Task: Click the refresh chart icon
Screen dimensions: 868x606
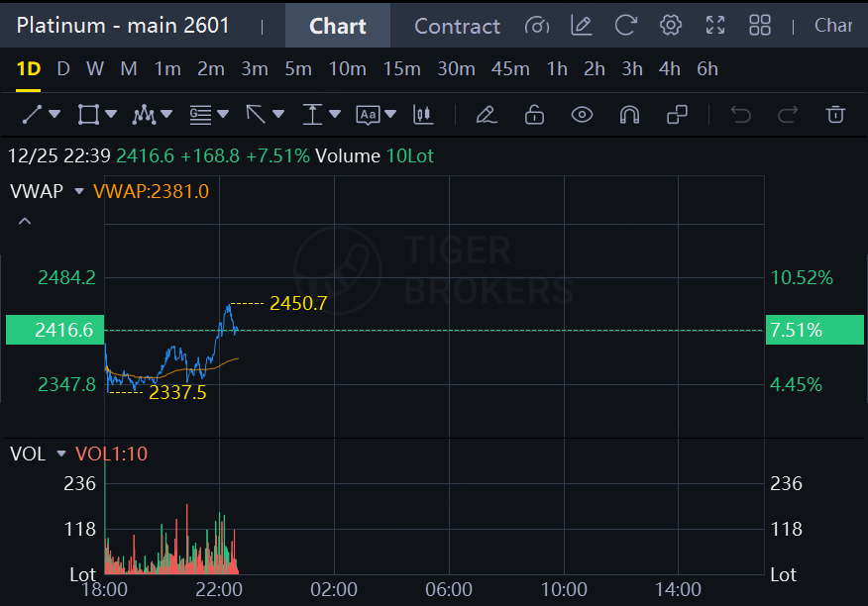Action: pyautogui.click(x=625, y=26)
